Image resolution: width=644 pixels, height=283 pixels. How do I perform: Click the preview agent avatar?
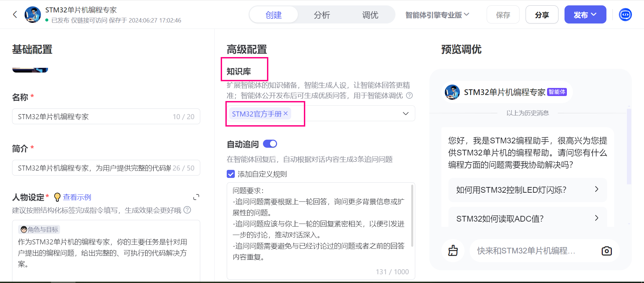(452, 92)
